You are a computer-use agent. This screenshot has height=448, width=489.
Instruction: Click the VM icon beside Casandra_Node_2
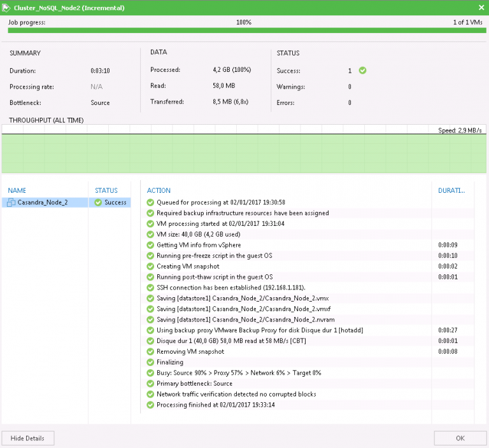tap(11, 202)
